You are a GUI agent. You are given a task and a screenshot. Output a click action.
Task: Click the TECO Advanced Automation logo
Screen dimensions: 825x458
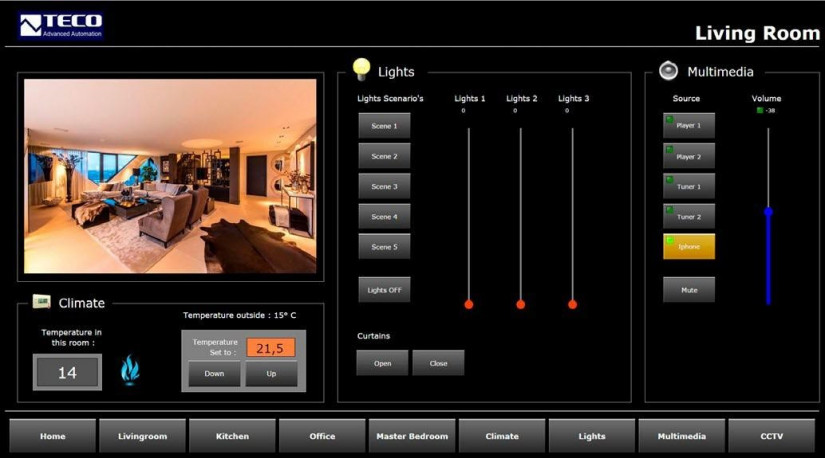pyautogui.click(x=60, y=26)
